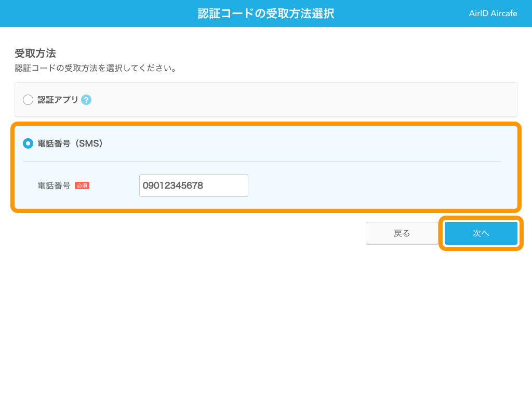
Task: Click the service name in the header
Action: click(493, 13)
